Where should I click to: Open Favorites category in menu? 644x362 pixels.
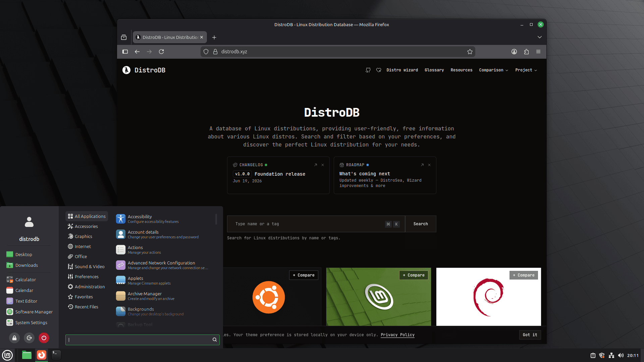[x=87, y=297]
